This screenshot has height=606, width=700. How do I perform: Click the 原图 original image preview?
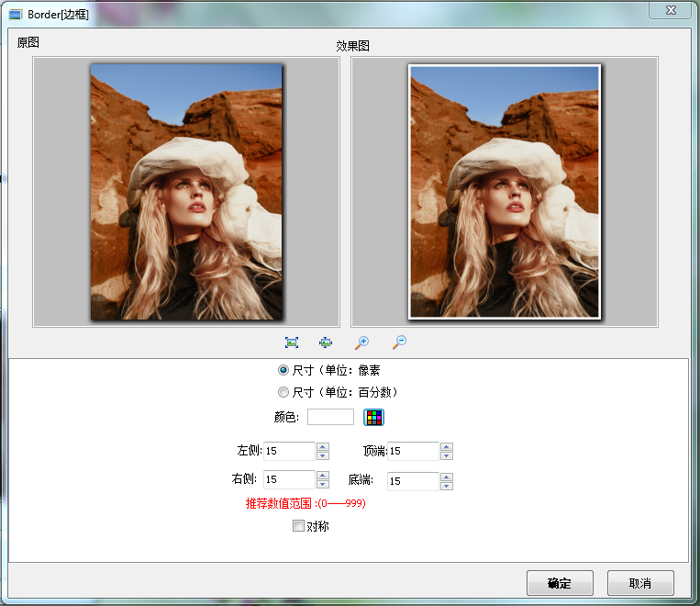[186, 192]
